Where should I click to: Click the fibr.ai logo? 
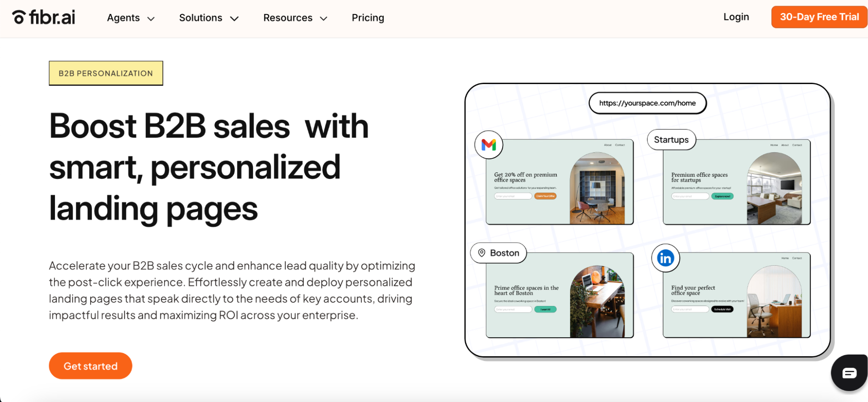pyautogui.click(x=44, y=18)
